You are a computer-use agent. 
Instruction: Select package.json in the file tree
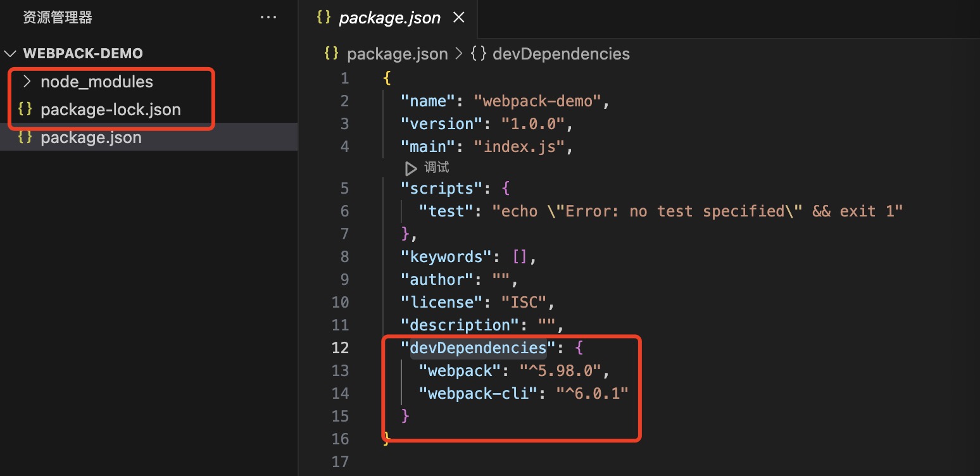tap(149, 137)
